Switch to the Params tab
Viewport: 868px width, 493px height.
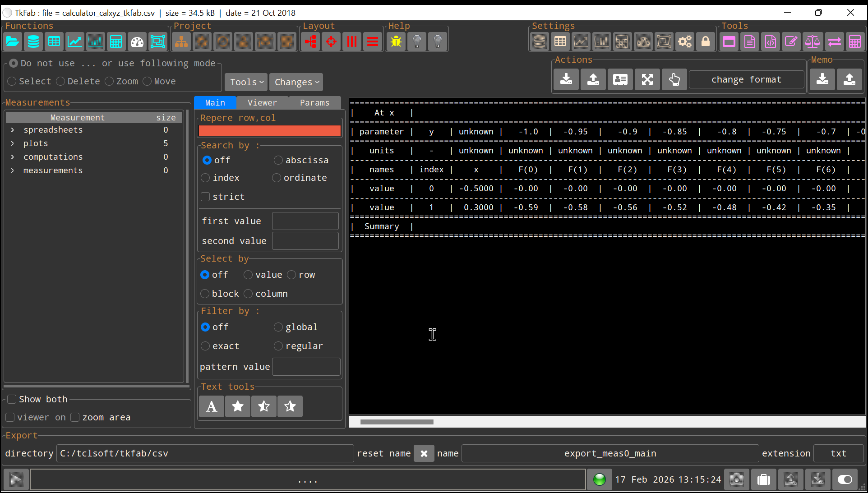[x=314, y=103]
